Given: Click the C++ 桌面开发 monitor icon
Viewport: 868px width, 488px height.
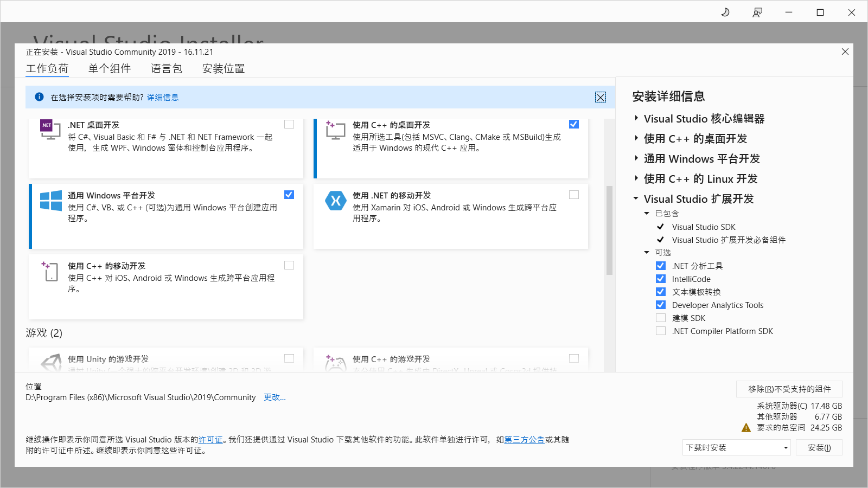Looking at the screenshot, I should click(x=335, y=130).
